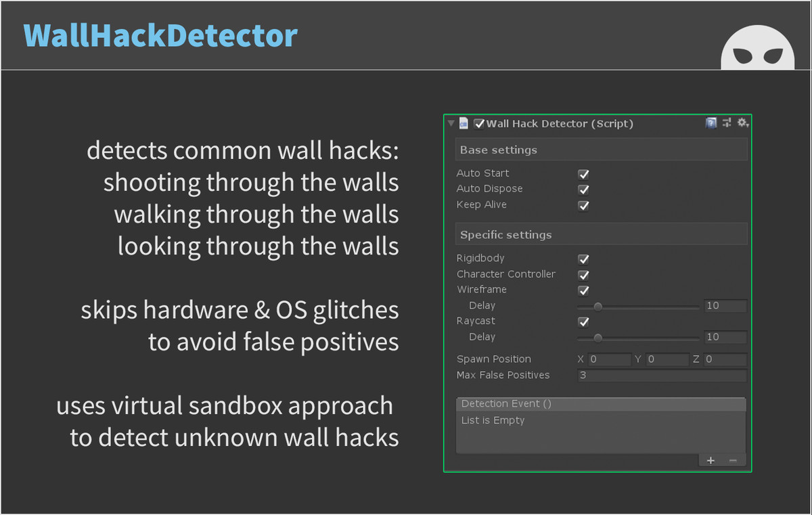
Task: Click the C# script icon
Action: coord(464,123)
